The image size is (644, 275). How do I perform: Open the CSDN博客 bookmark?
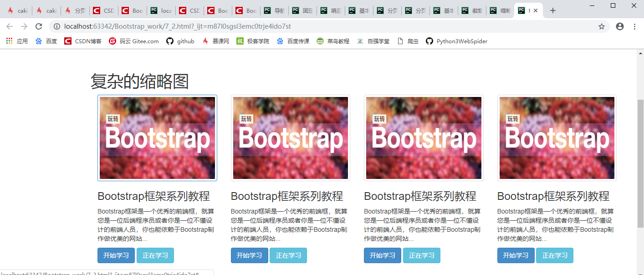coord(83,41)
